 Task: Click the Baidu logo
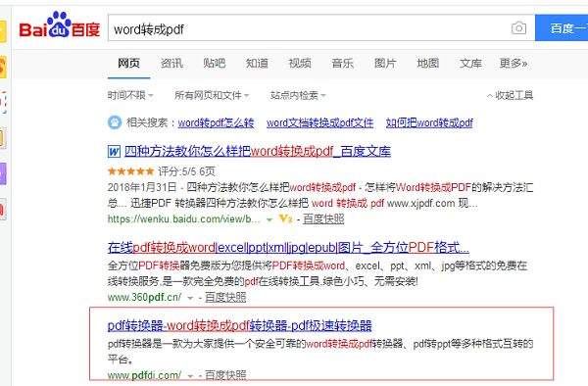point(59,25)
